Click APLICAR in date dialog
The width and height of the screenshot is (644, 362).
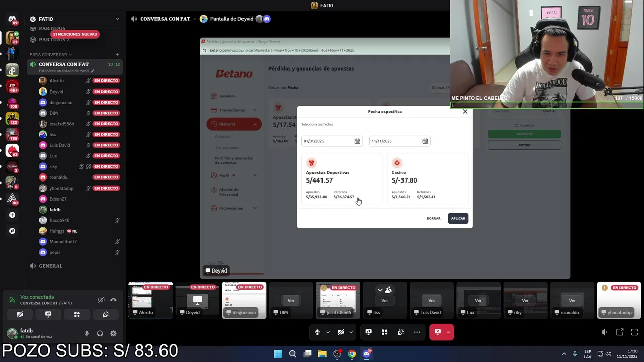point(458,218)
